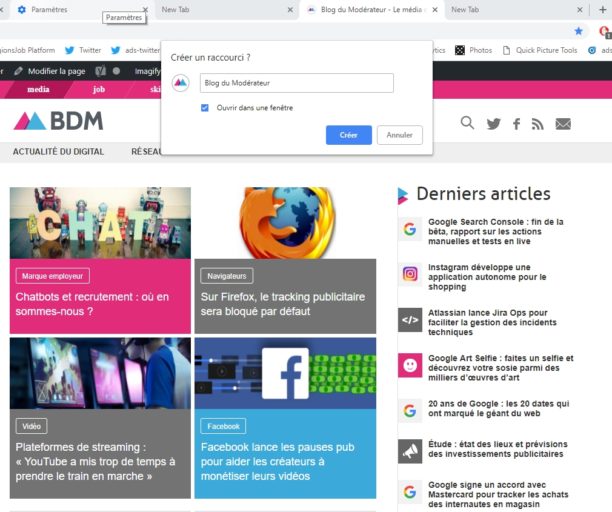Viewport: 612px width, 512px height.
Task: Click Google icon beside Mastercard article
Action: click(x=410, y=492)
